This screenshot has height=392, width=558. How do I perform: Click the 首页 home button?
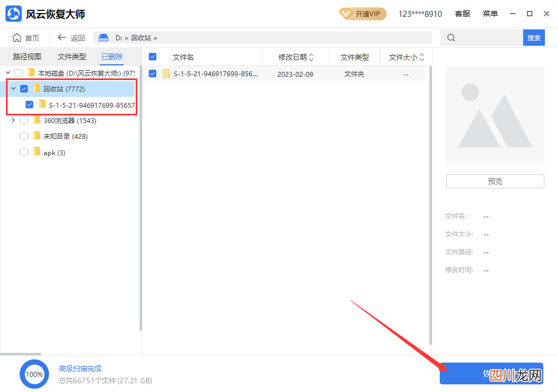[x=26, y=38]
